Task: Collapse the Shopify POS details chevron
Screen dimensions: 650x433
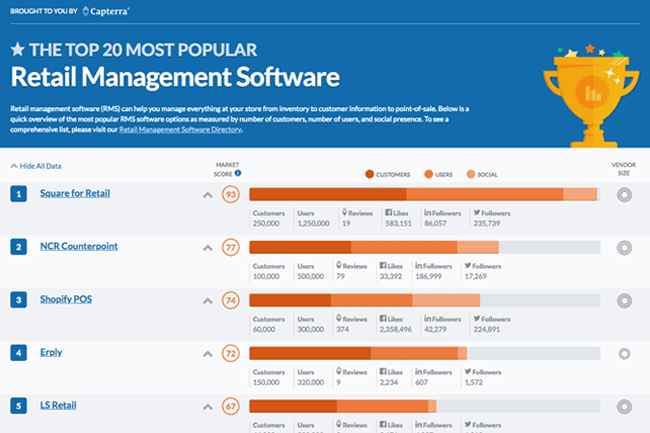Action: click(208, 301)
